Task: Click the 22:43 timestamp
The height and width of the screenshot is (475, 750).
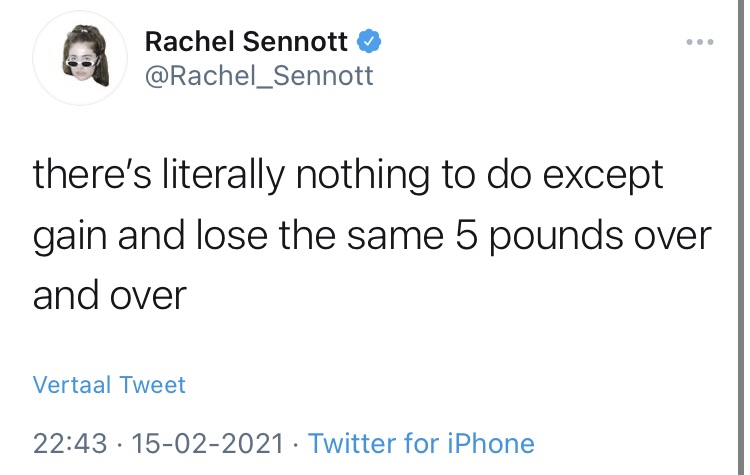Action: (x=70, y=443)
